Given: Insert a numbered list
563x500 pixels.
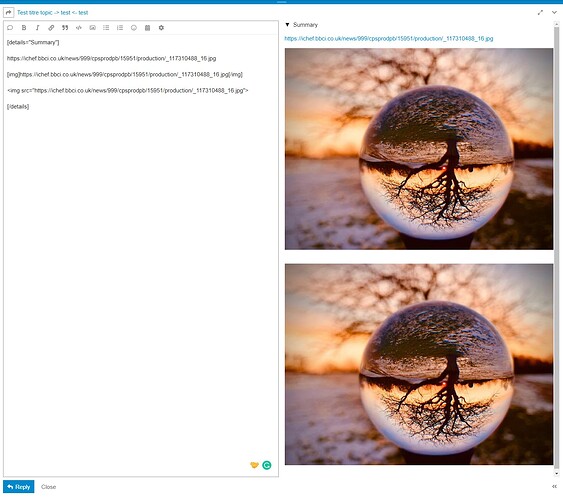Looking at the screenshot, I should point(120,28).
